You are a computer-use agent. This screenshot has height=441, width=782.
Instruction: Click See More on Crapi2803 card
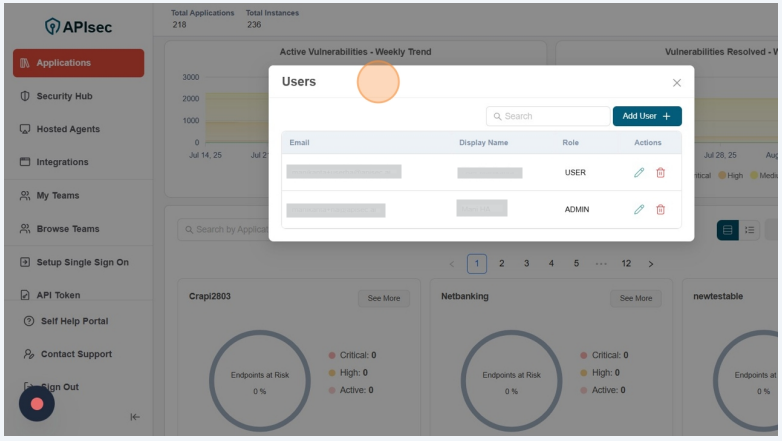click(x=384, y=298)
